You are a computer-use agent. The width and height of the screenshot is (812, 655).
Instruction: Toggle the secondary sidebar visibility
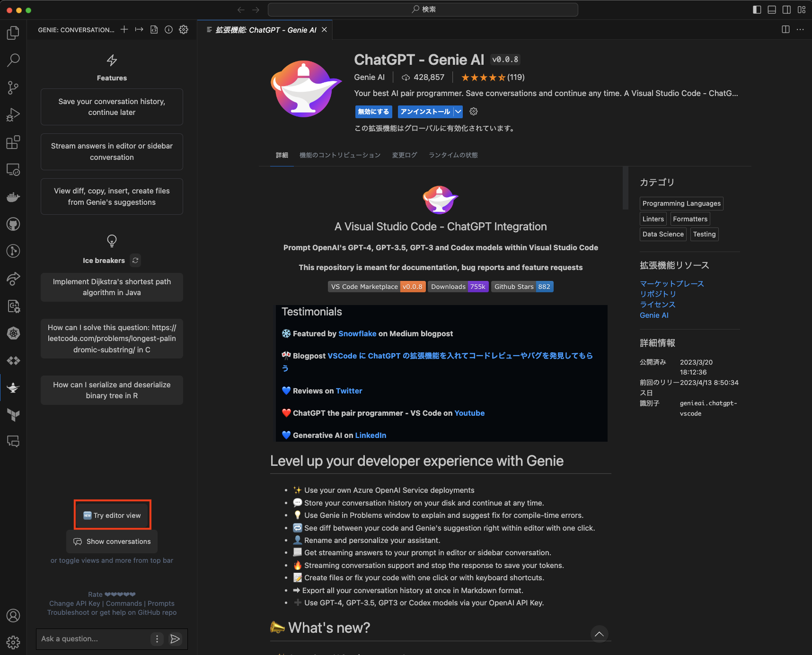[786, 9]
